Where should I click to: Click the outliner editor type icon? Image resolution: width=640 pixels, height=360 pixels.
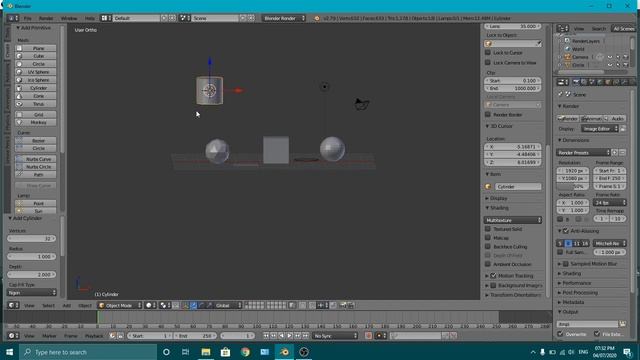(562, 29)
